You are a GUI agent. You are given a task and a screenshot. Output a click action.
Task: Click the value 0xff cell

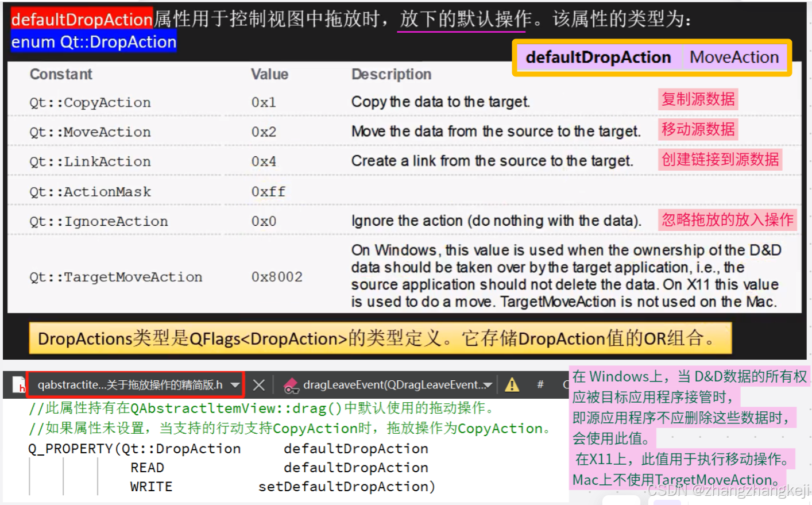tap(268, 191)
